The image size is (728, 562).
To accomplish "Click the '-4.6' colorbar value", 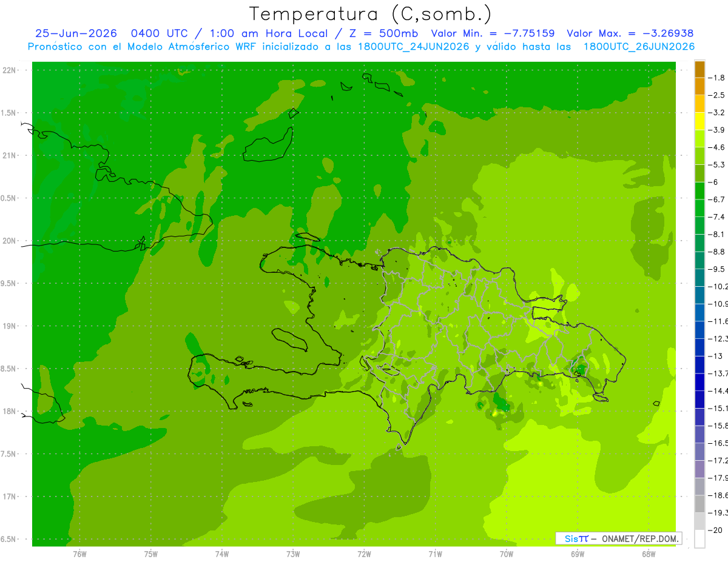I will [x=717, y=147].
